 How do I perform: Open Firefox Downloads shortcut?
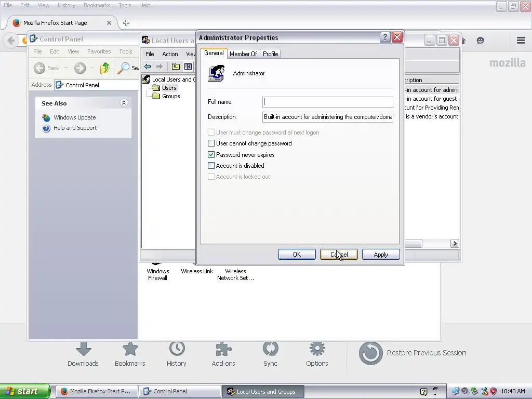pyautogui.click(x=83, y=354)
